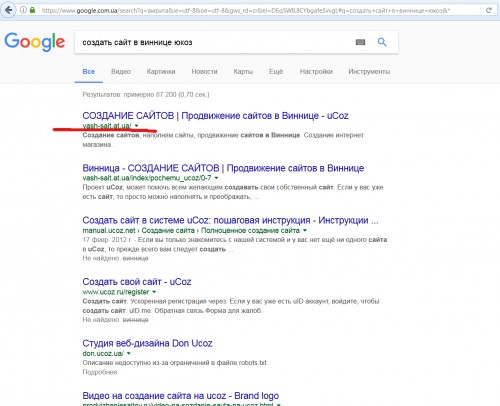Click the Google logo

(x=35, y=42)
